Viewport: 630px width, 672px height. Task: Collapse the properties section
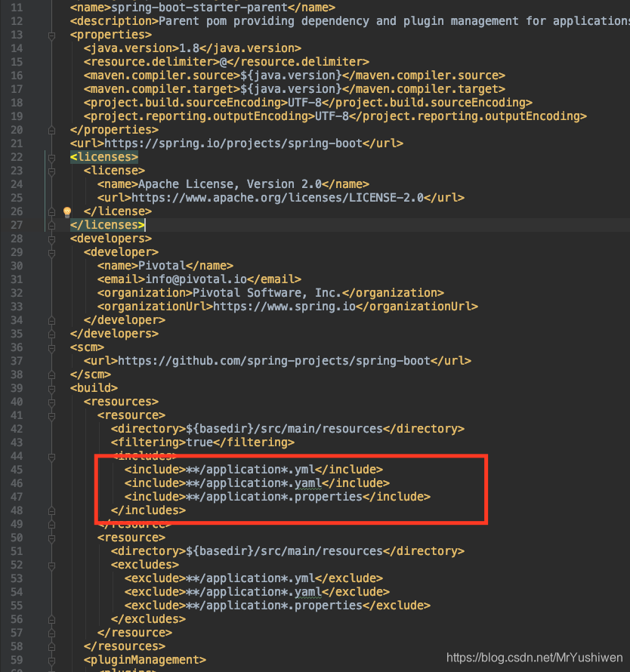click(51, 34)
